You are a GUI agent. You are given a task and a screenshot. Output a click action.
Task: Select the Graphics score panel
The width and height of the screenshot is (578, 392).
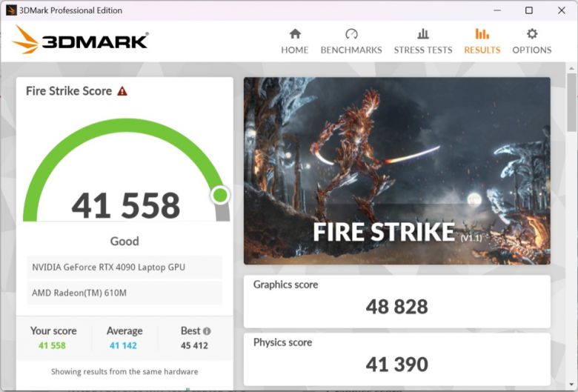pos(396,300)
